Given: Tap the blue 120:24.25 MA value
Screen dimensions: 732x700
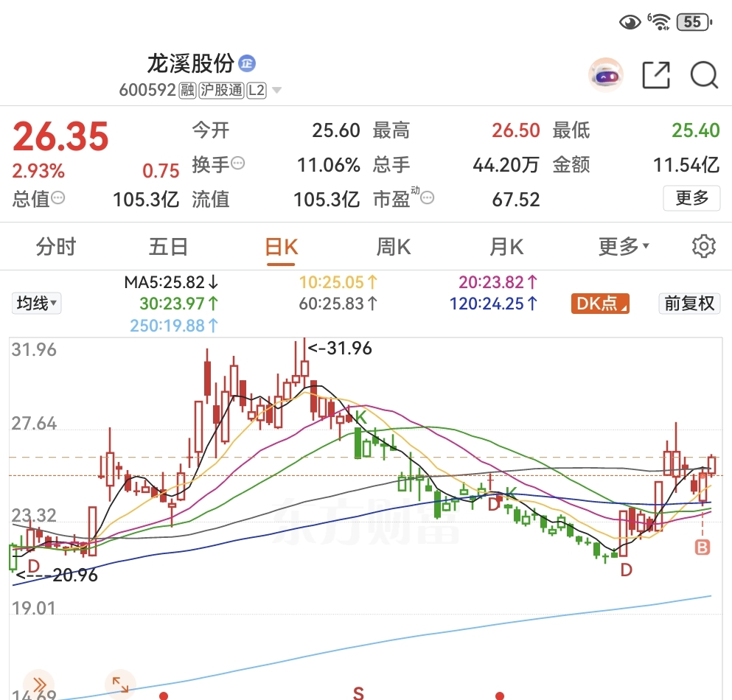Looking at the screenshot, I should [x=493, y=304].
